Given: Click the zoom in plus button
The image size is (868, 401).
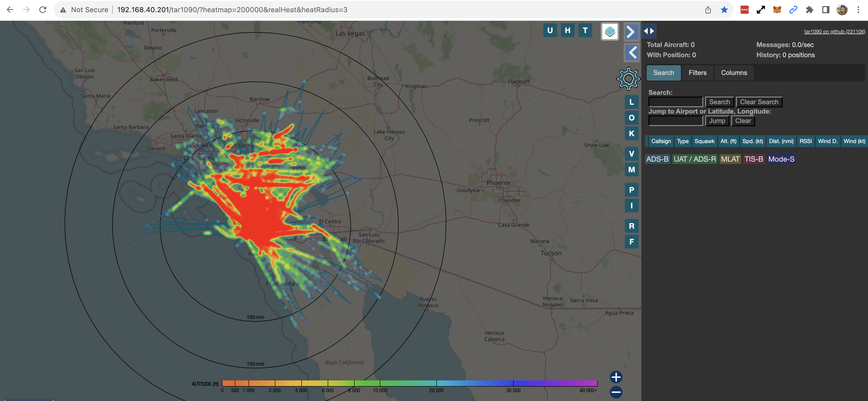Looking at the screenshot, I should tap(616, 377).
